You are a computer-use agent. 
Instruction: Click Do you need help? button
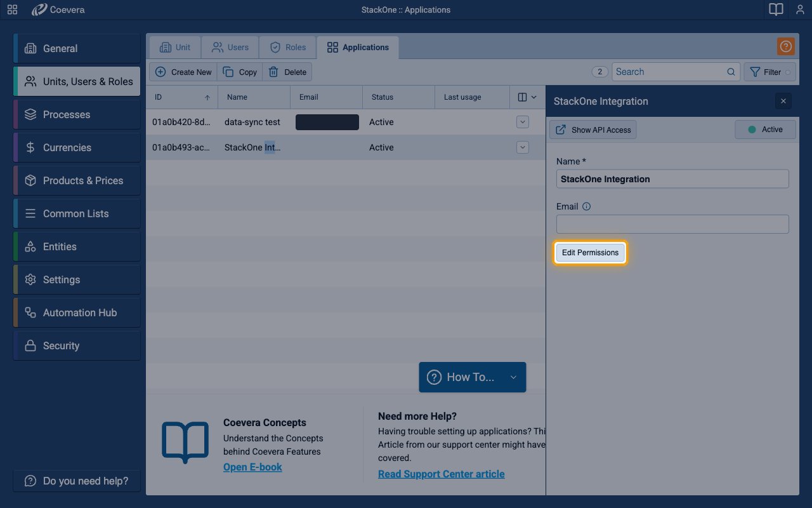point(77,481)
